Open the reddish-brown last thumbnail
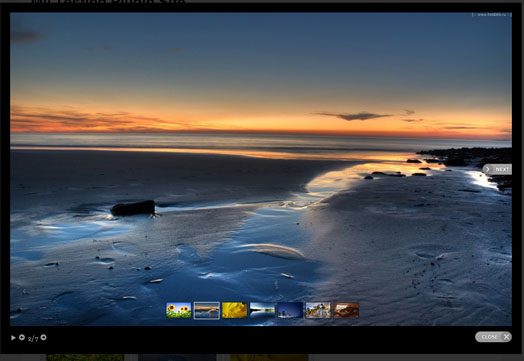This screenshot has width=524, height=361. pos(346,310)
